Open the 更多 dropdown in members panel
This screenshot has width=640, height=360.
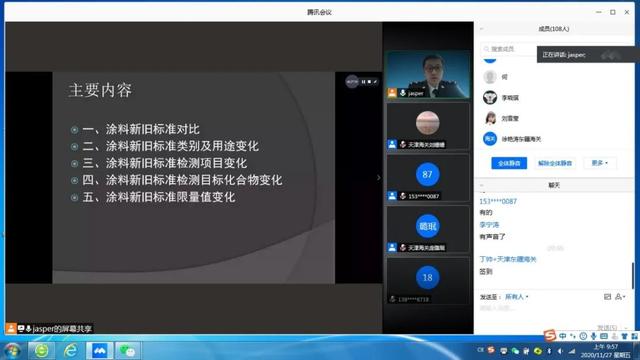click(599, 163)
